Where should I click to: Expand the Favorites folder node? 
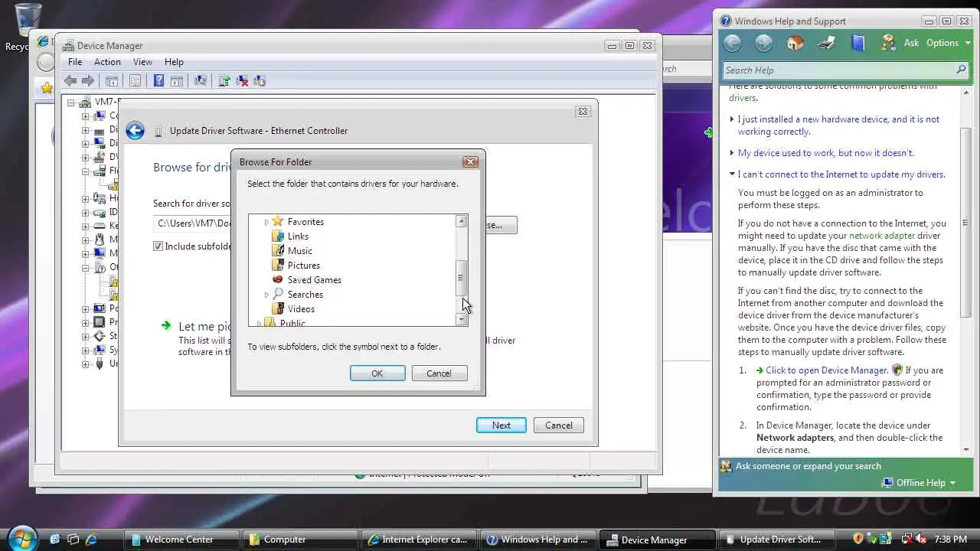pos(266,222)
